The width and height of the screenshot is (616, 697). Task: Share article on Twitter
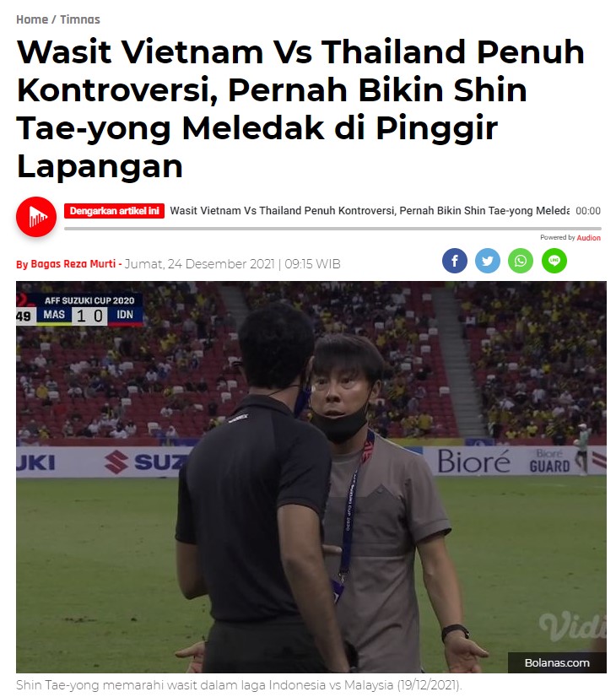click(x=487, y=261)
